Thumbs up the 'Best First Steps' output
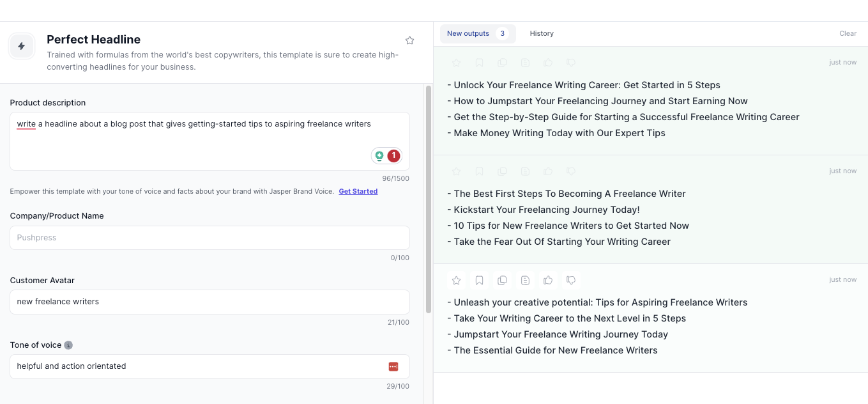This screenshot has width=868, height=404. pyautogui.click(x=548, y=171)
